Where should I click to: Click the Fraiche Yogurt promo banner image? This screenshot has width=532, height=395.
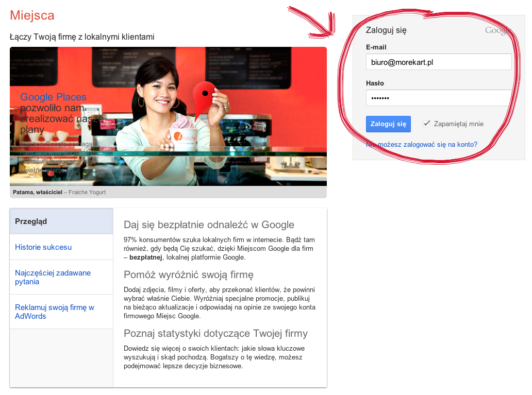pyautogui.click(x=168, y=116)
